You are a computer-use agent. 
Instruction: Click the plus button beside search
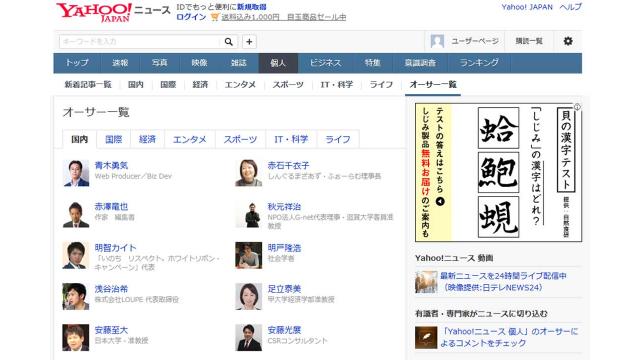pyautogui.click(x=249, y=42)
